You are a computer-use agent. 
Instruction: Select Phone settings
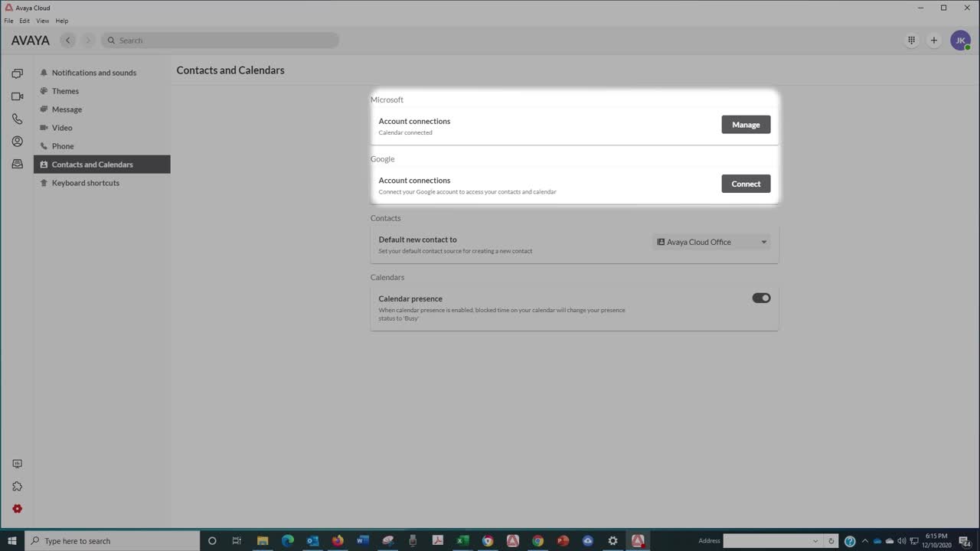tap(102, 146)
